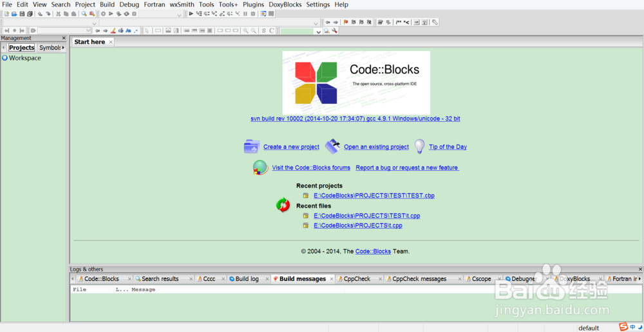Open the wxSmith menu
Image resolution: width=644 pixels, height=332 pixels.
182,5
